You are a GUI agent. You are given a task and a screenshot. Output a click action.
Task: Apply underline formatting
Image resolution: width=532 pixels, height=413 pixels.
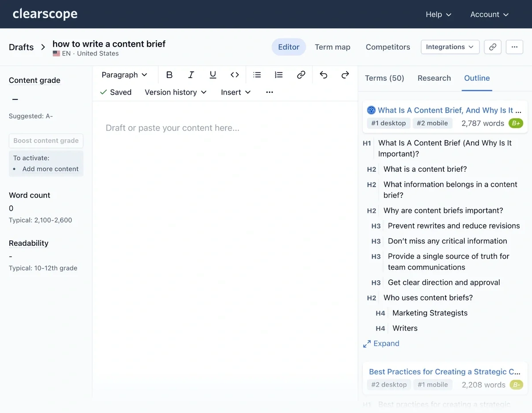click(x=213, y=75)
